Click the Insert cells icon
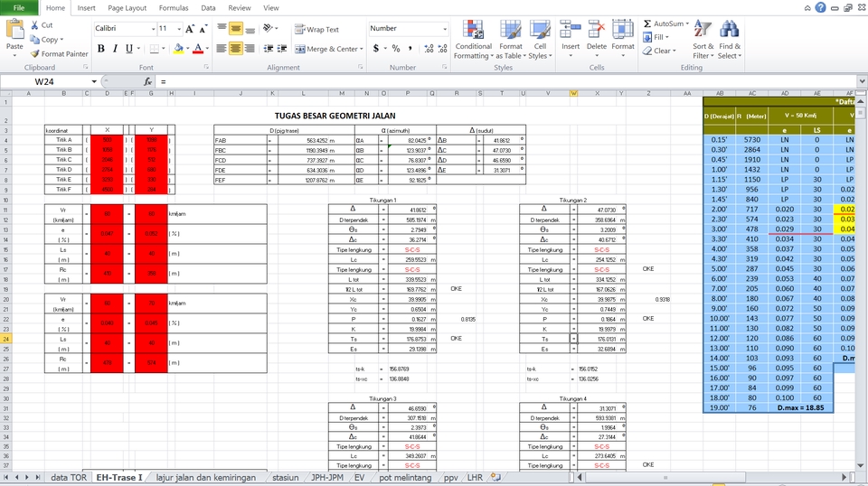Image resolution: width=868 pixels, height=486 pixels. [x=571, y=29]
